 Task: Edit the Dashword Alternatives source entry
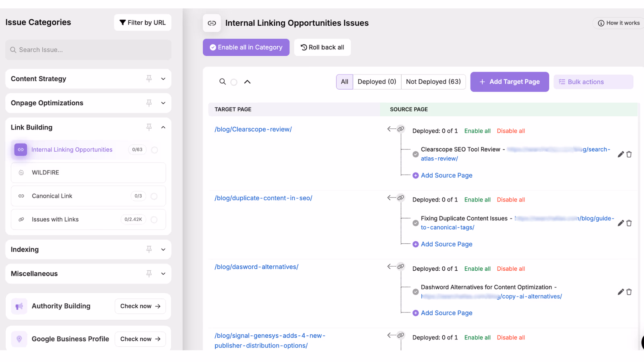point(621,292)
